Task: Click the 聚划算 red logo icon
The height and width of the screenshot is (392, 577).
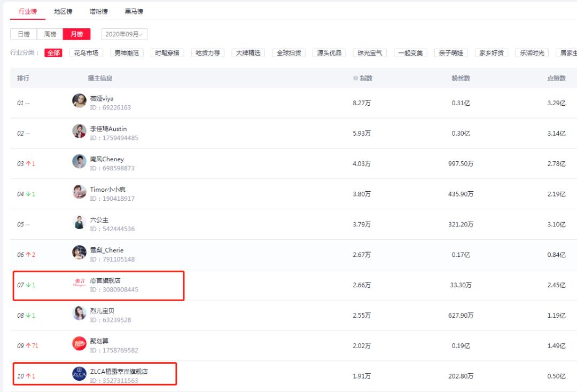Action: click(x=79, y=343)
